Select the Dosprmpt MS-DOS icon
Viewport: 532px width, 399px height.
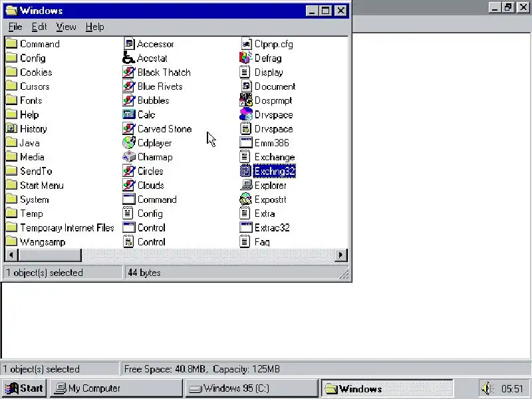pos(246,100)
